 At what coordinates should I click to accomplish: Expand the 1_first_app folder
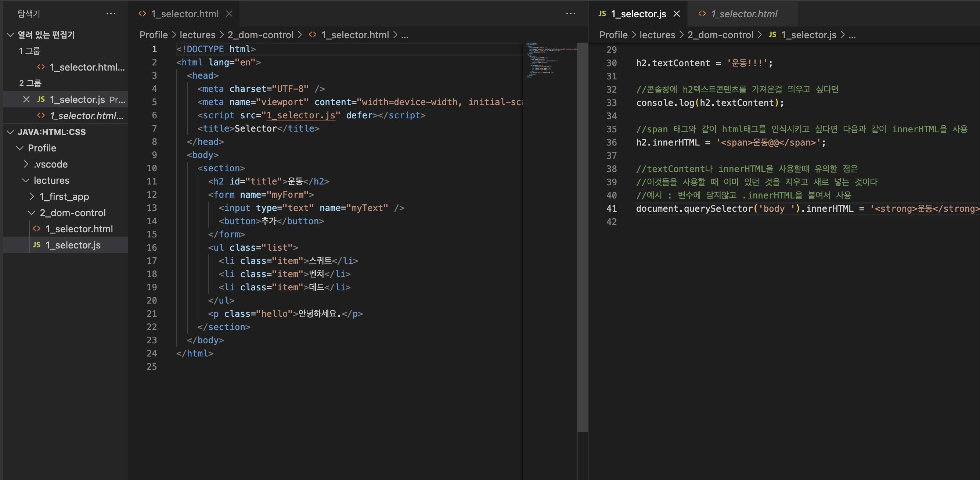tap(32, 196)
